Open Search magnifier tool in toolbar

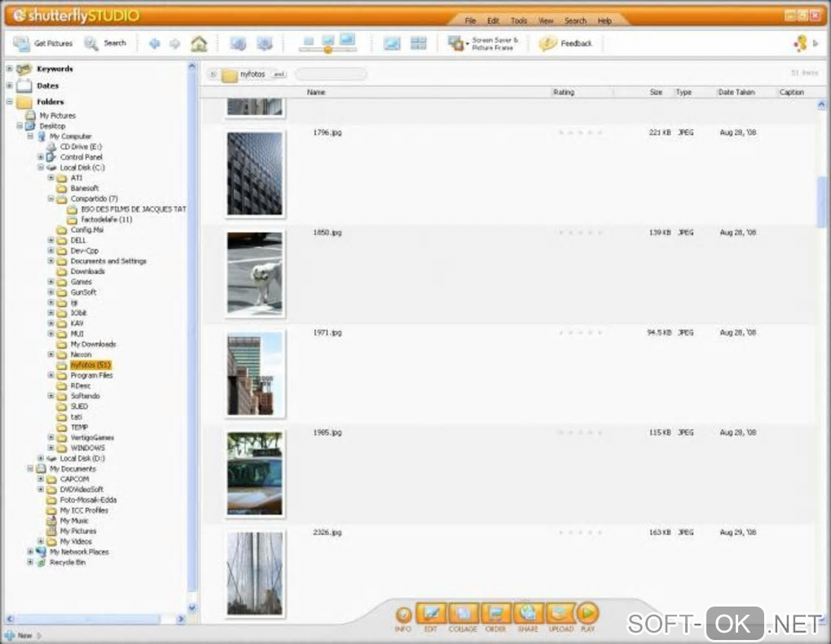pos(91,43)
